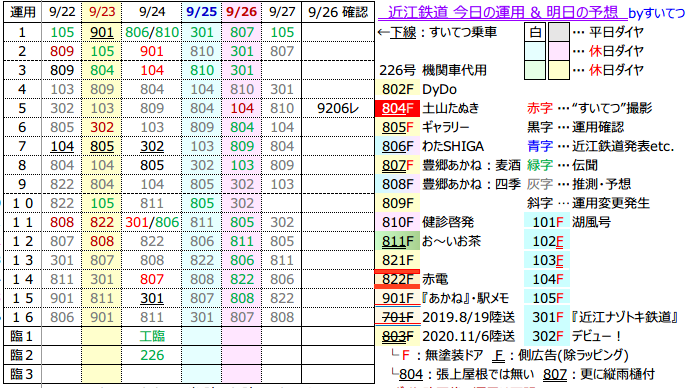Click the 806F わたSHIGA legend entry
The height and width of the screenshot is (388, 692).
pyautogui.click(x=431, y=146)
